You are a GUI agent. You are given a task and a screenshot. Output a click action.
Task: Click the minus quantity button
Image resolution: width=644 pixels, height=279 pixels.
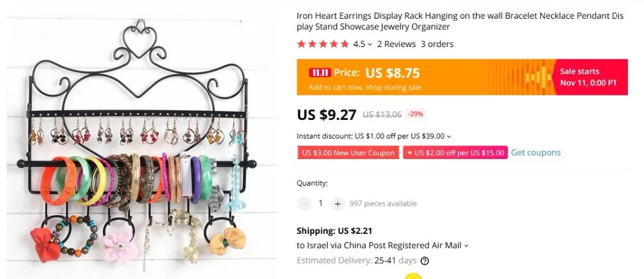coord(304,204)
